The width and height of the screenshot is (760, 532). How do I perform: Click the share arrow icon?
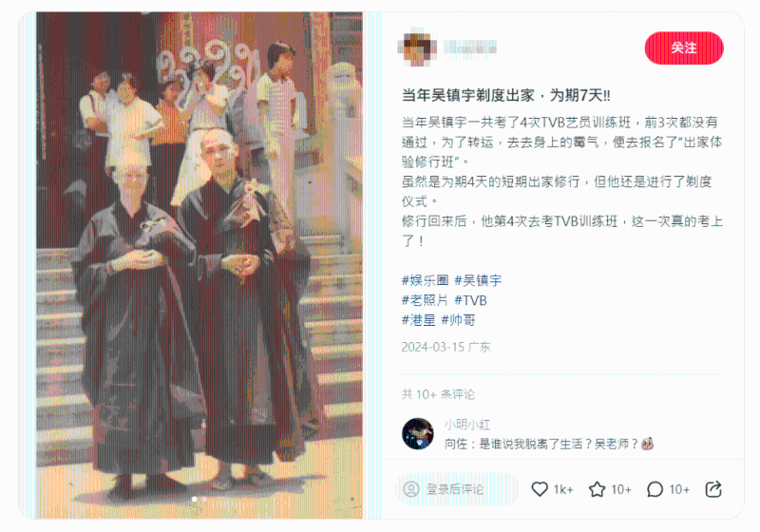point(713,489)
